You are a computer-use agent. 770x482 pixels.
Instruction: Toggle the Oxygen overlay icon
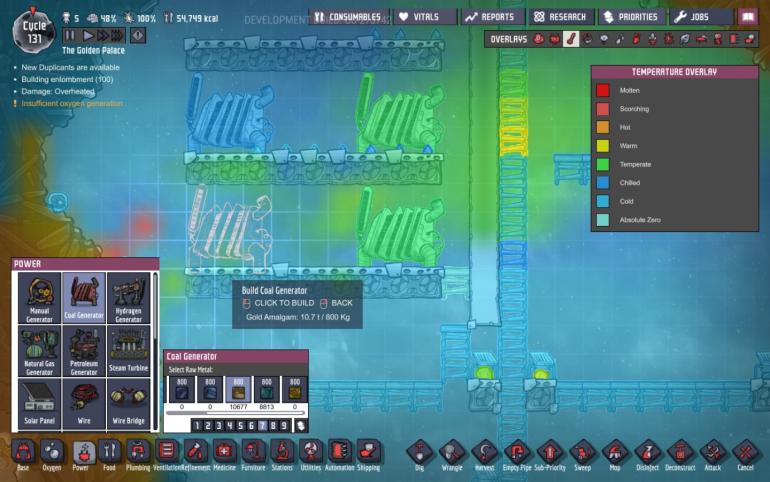pyautogui.click(x=538, y=39)
